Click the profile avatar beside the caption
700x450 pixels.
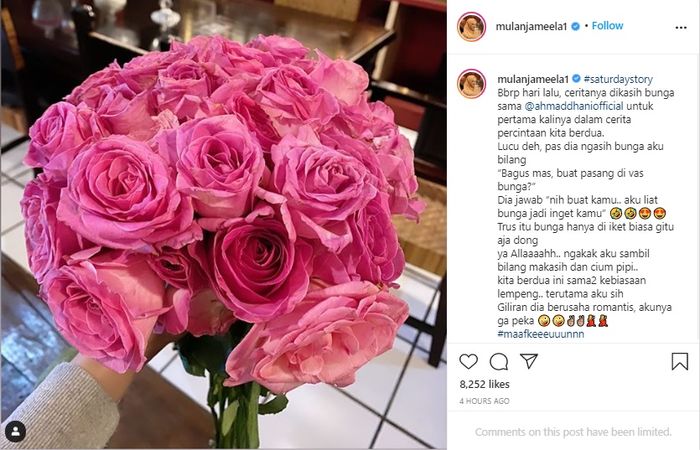[471, 83]
